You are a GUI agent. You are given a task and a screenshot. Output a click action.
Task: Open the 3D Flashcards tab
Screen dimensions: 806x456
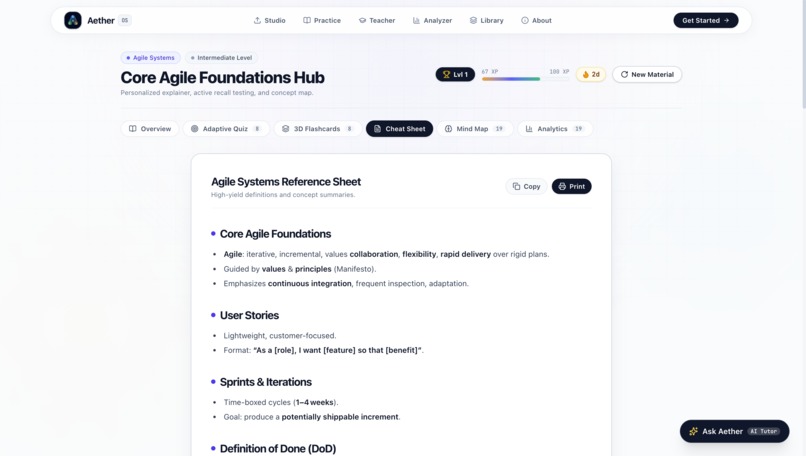318,129
